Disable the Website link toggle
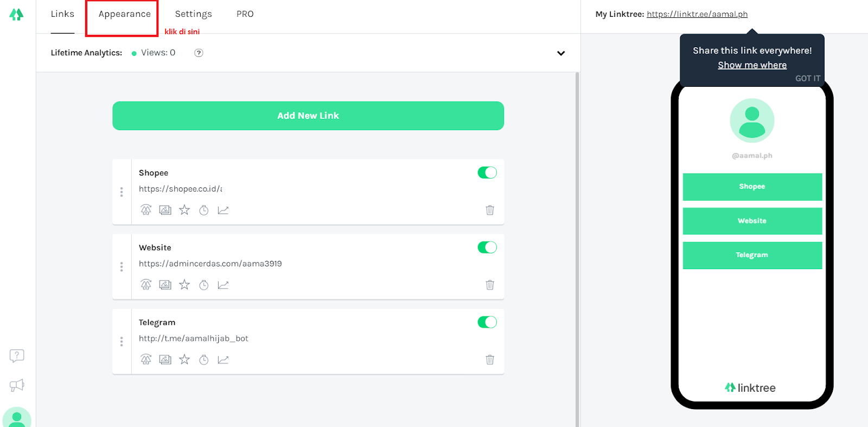 point(487,247)
